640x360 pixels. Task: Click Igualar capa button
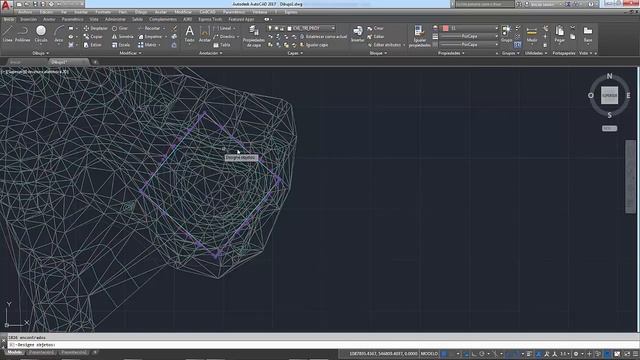pyautogui.click(x=314, y=45)
